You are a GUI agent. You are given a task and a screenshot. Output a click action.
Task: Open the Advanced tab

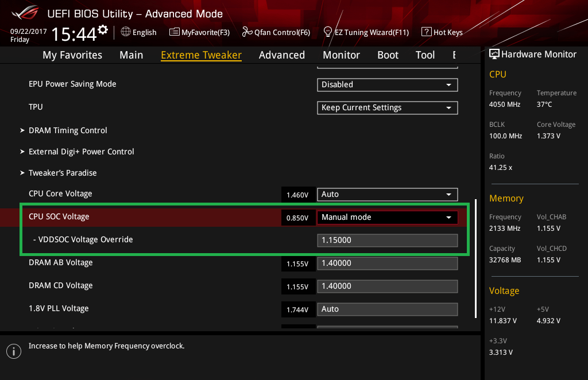coord(282,55)
